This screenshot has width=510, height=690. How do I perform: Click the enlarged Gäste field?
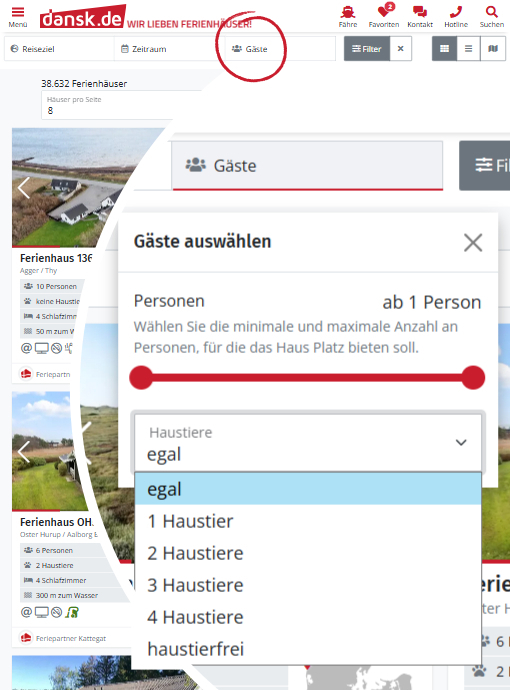point(307,166)
